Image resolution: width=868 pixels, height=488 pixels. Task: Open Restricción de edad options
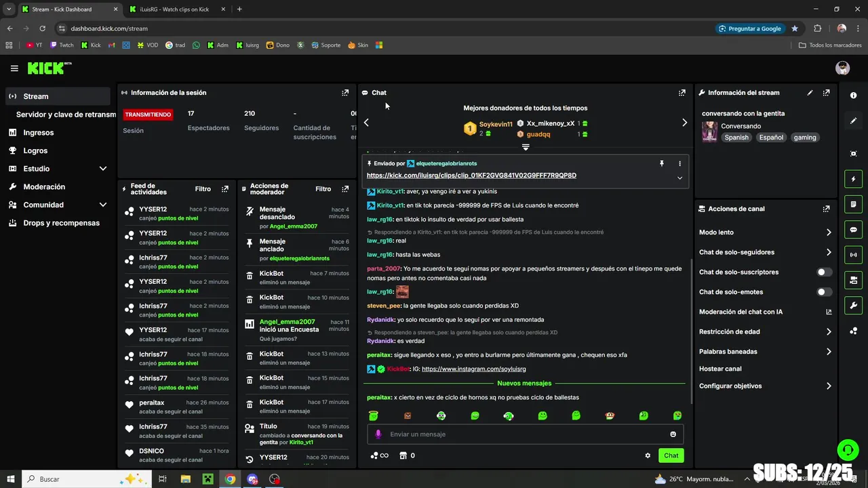[765, 332]
